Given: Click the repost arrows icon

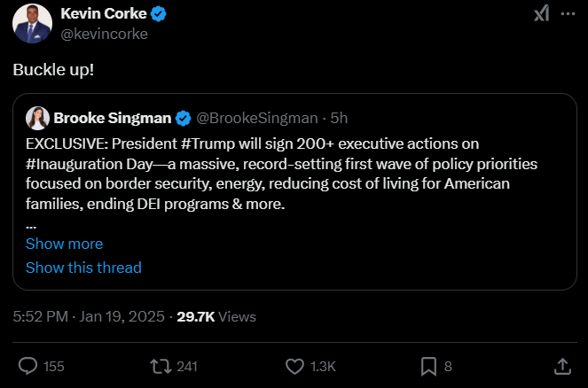Looking at the screenshot, I should [160, 365].
